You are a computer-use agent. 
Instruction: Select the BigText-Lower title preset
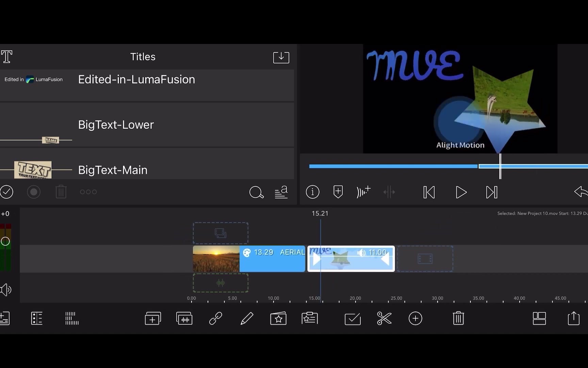[x=116, y=125]
